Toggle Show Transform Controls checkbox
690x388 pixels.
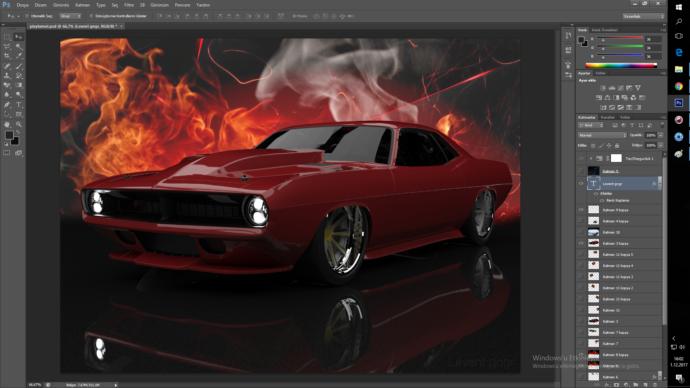click(91, 16)
